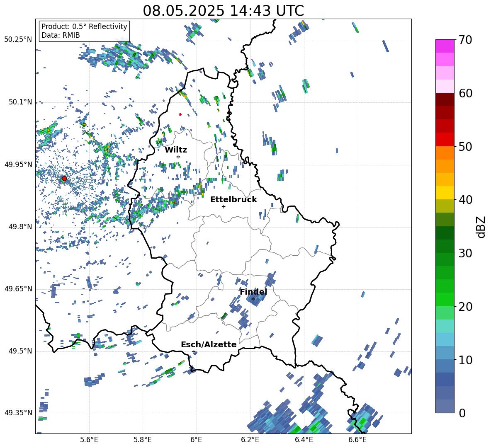Click the Ettelbruck city label

233,200
